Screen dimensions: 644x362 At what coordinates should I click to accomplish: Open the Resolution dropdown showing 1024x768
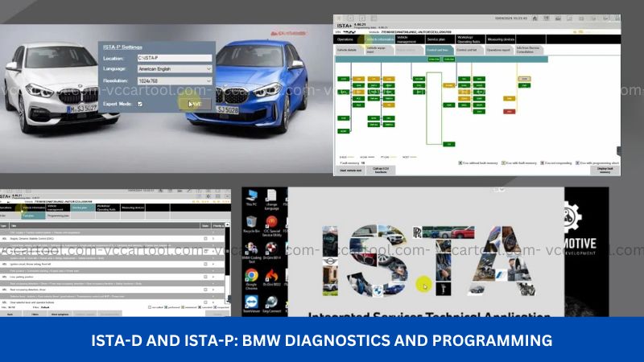pos(175,81)
